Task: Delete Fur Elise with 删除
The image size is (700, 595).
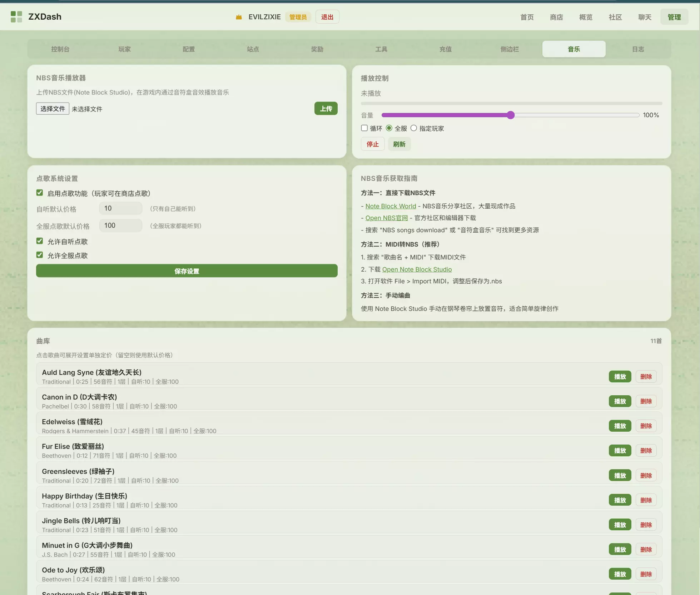Action: click(x=646, y=451)
